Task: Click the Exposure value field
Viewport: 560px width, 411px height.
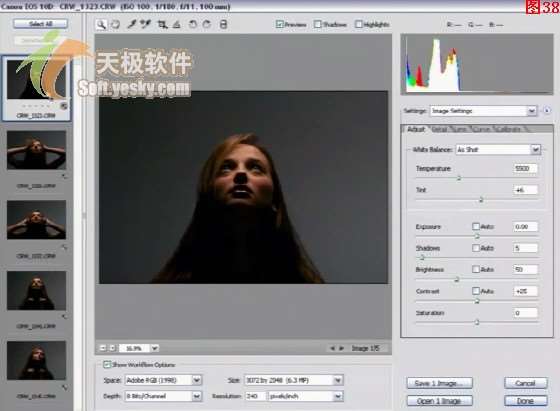Action: pyautogui.click(x=525, y=226)
